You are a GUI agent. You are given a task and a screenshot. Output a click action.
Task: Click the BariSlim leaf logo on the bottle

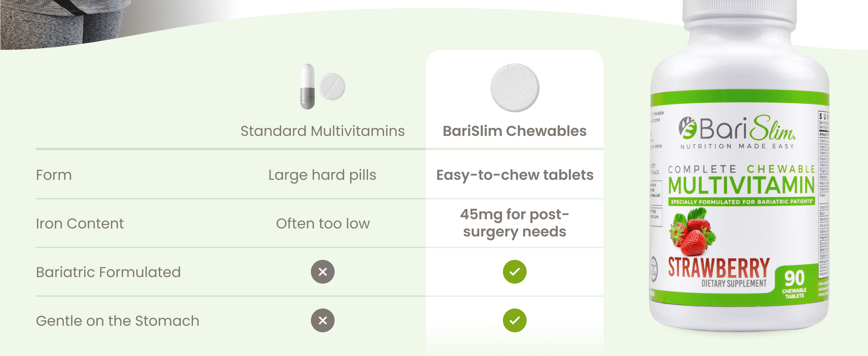pyautogui.click(x=688, y=128)
